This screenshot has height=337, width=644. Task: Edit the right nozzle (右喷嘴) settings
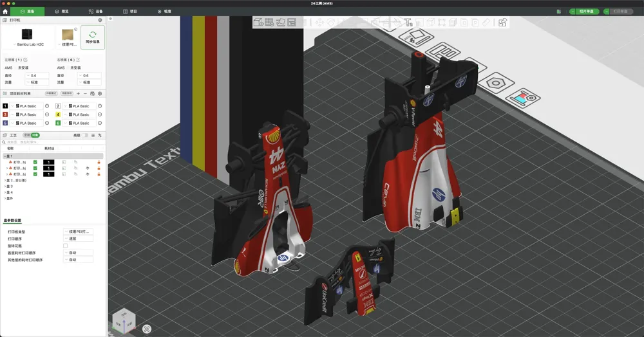[78, 60]
